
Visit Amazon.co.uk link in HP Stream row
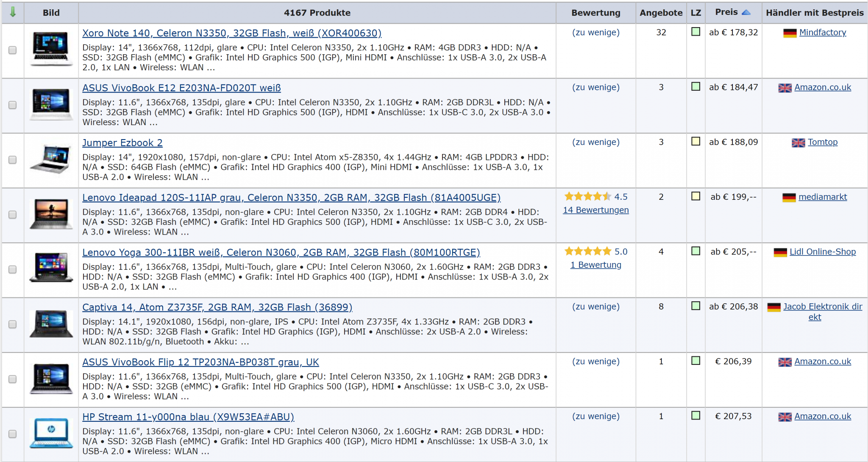[822, 417]
